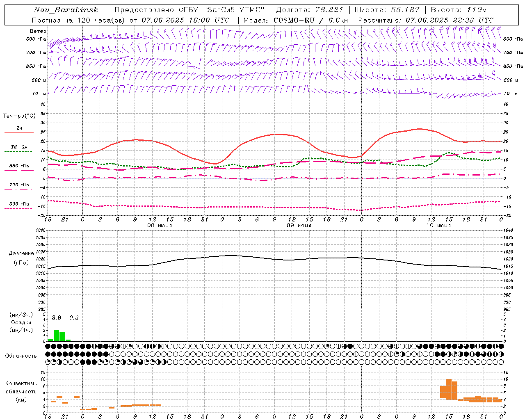Image resolution: width=525 pixels, height=420 pixels.
Task: Select the Долгота: 78.221 header value
Action: coord(309,10)
